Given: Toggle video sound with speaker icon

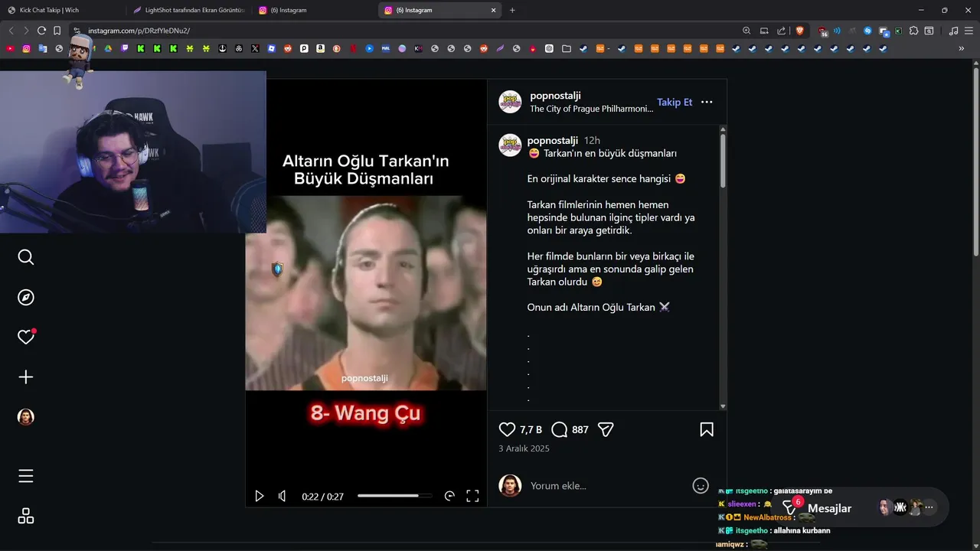Looking at the screenshot, I should click(282, 496).
